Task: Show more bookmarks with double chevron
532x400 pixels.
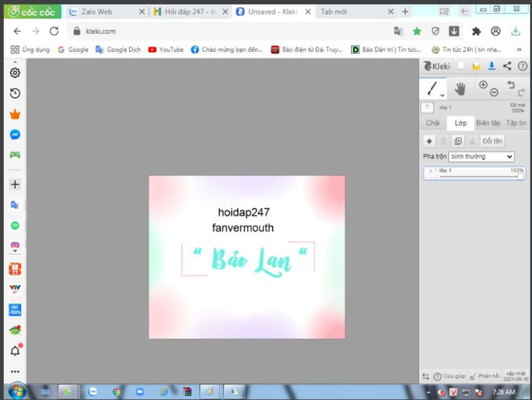Action: point(519,49)
